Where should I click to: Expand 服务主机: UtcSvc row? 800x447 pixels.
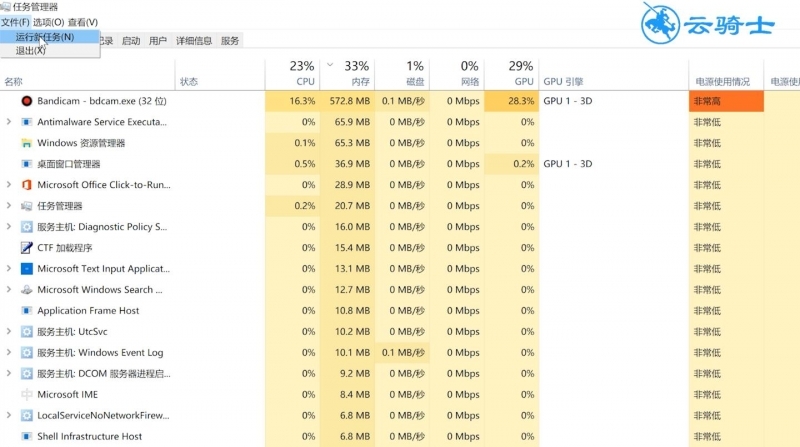(9, 331)
